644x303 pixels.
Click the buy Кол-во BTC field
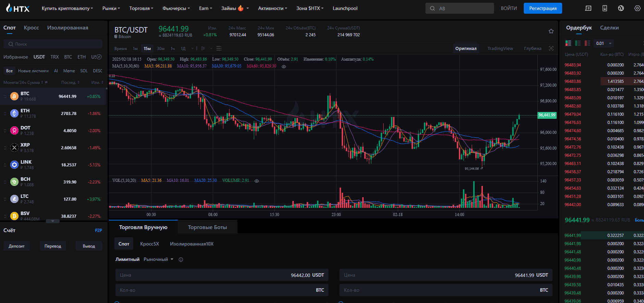tap(222, 290)
